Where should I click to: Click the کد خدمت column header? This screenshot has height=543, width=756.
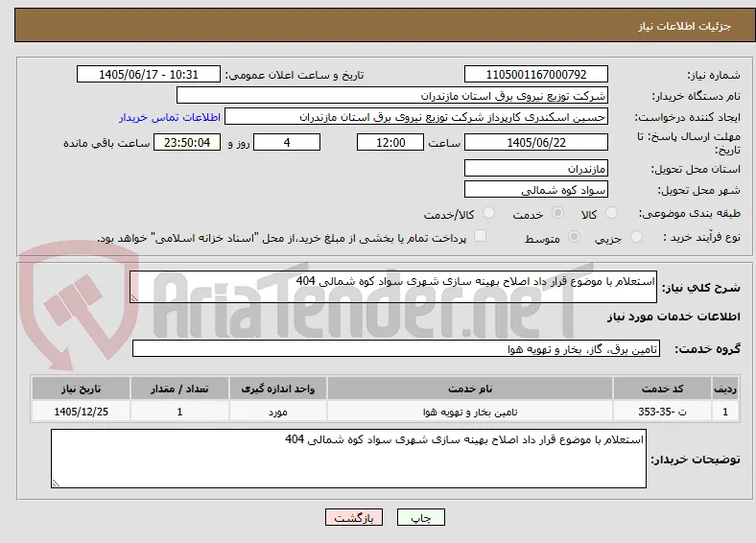point(663,389)
